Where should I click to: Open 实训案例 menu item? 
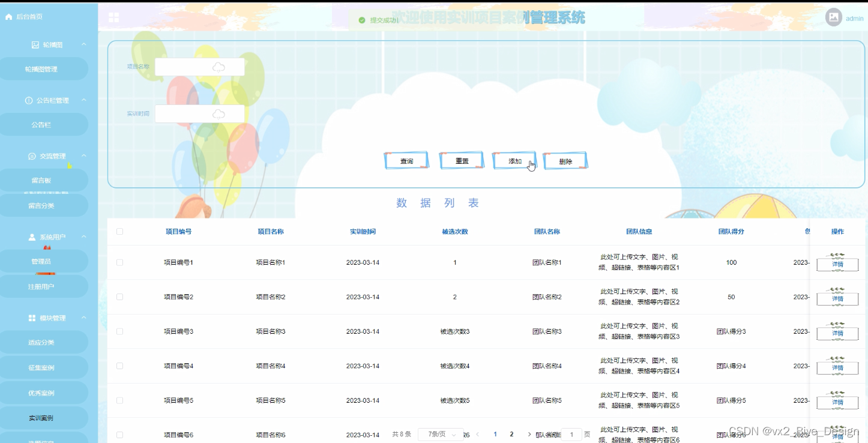pyautogui.click(x=42, y=418)
